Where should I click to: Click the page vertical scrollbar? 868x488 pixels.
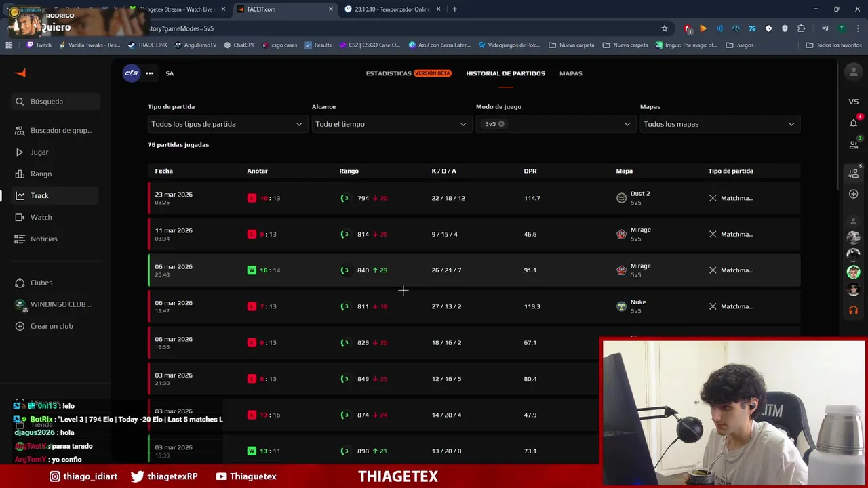839,125
